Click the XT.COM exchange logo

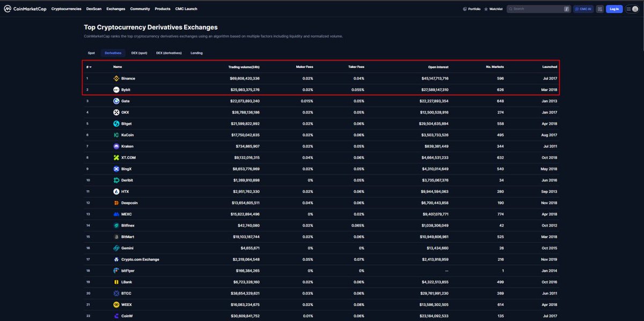(x=116, y=158)
